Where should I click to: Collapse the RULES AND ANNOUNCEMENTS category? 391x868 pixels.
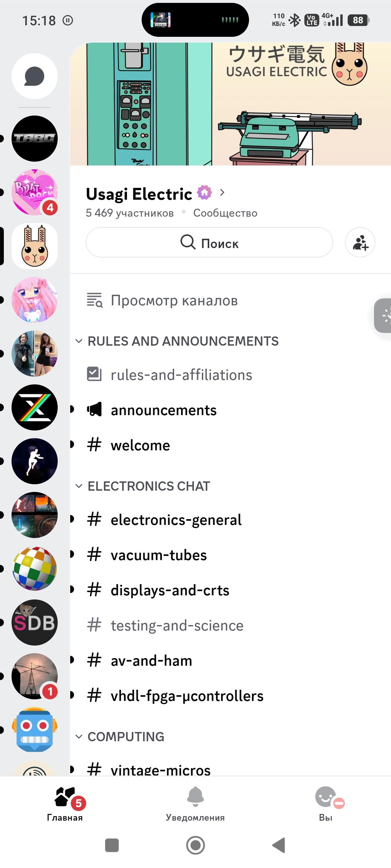[182, 341]
